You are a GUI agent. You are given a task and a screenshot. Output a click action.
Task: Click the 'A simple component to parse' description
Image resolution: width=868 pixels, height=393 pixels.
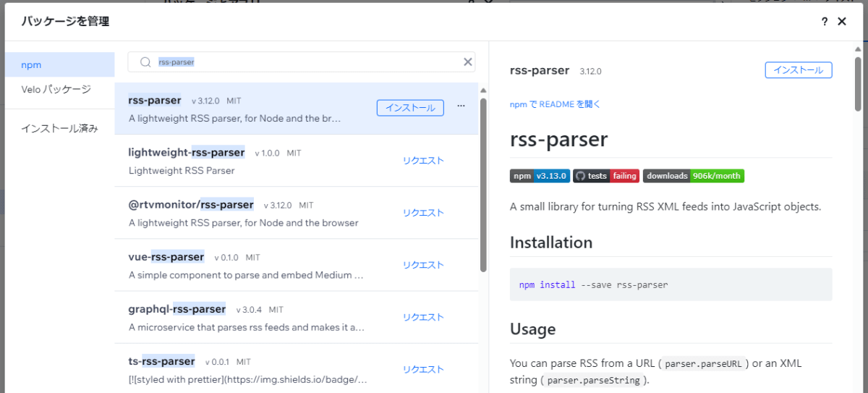(246, 275)
